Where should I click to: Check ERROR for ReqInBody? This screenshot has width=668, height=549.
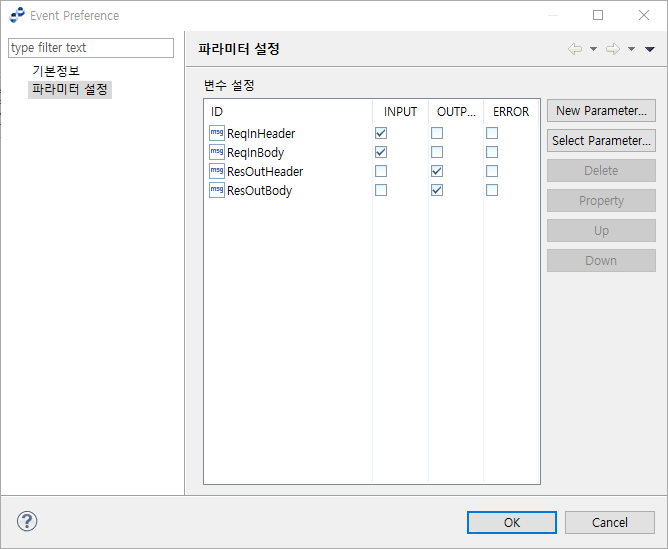pyautogui.click(x=492, y=152)
